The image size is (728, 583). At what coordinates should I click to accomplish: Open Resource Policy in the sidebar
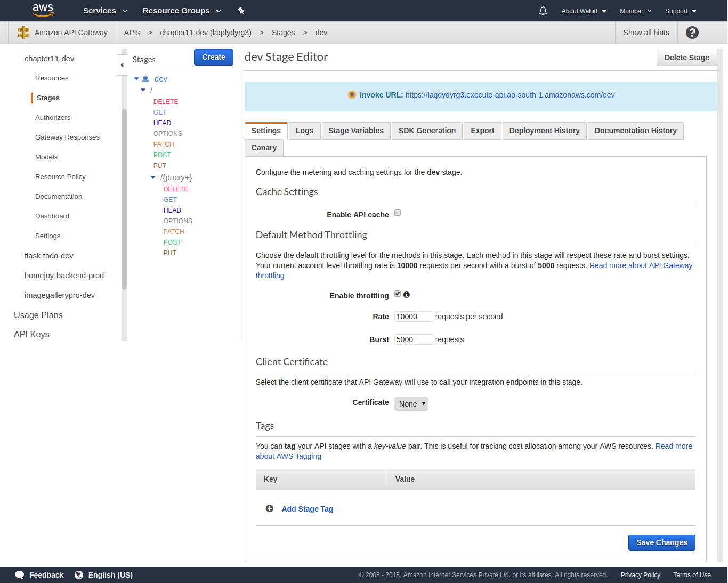point(60,177)
